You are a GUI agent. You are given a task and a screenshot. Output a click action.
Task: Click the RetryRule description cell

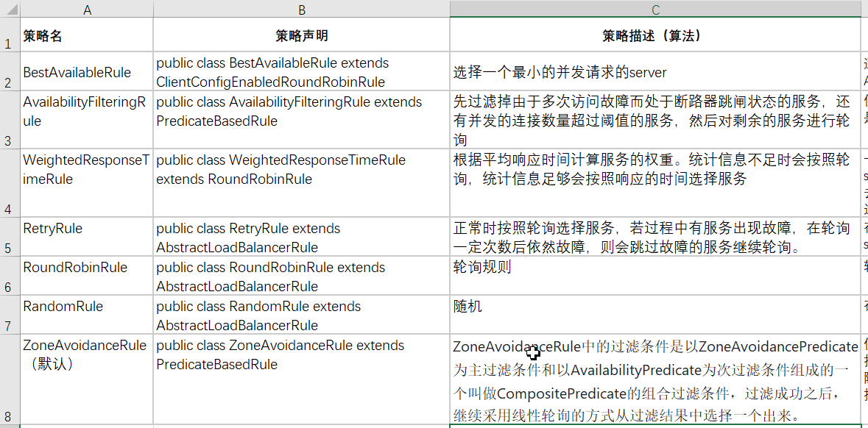tap(654, 237)
